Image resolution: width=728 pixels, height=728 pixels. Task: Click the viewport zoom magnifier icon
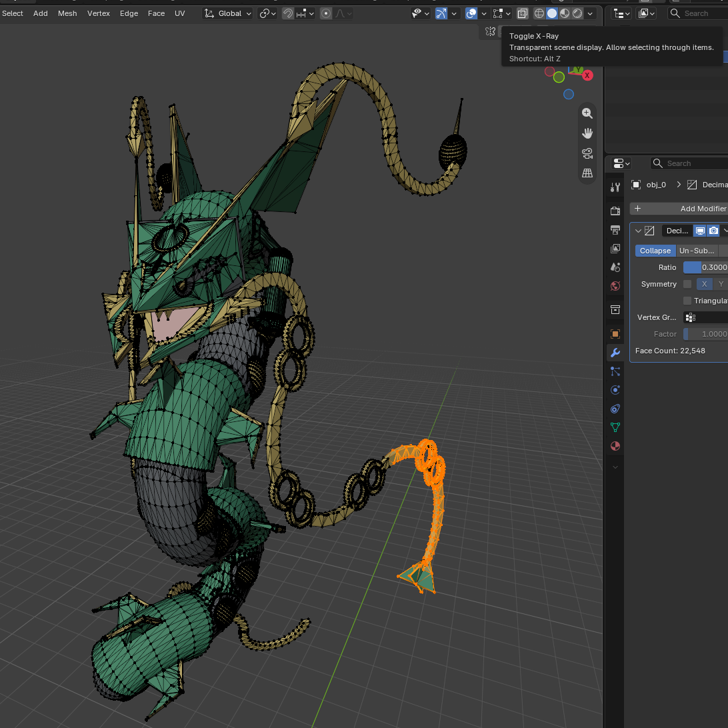587,113
